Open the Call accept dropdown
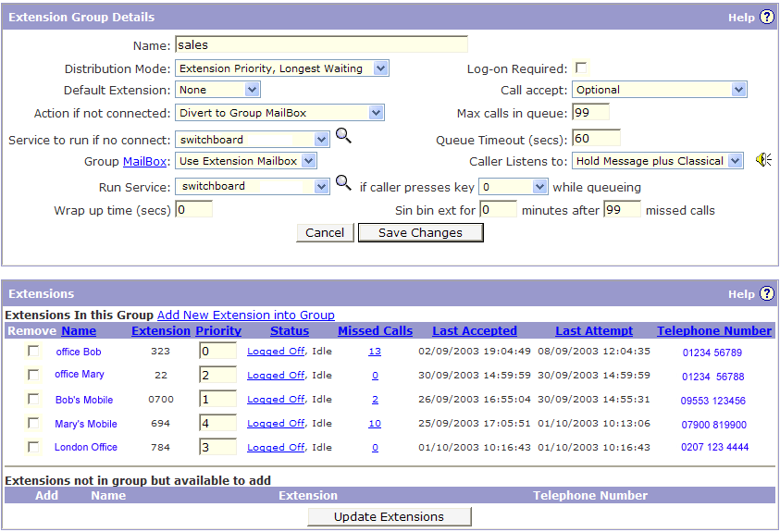This screenshot has height=532, width=780. [x=660, y=90]
